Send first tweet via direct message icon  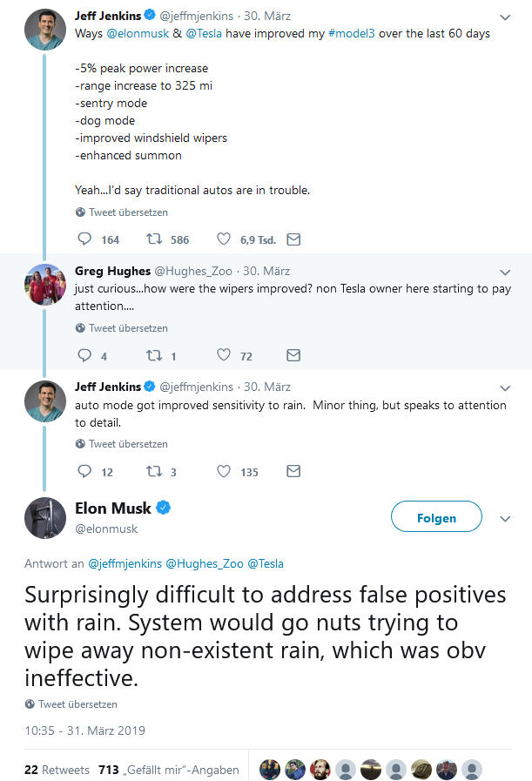(x=293, y=239)
